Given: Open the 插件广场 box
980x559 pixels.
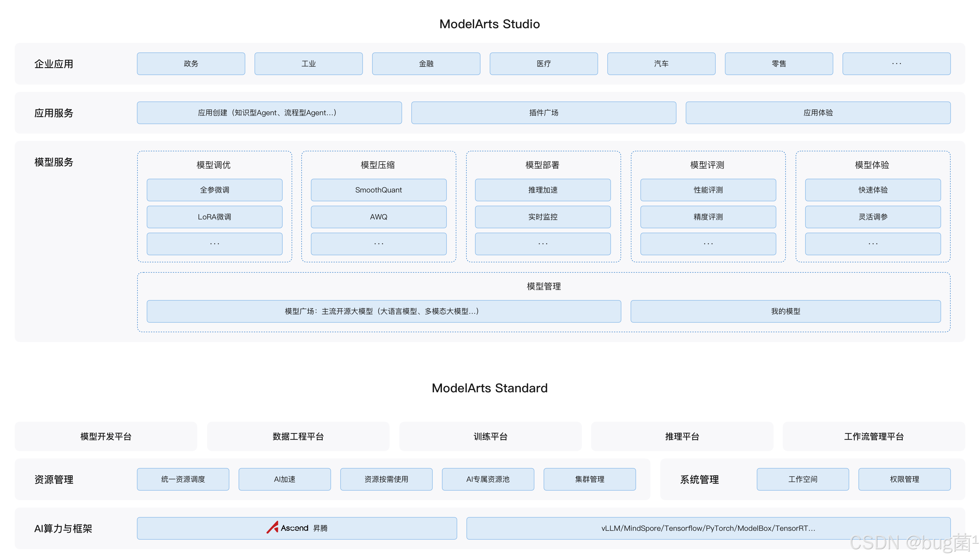Looking at the screenshot, I should 544,112.
